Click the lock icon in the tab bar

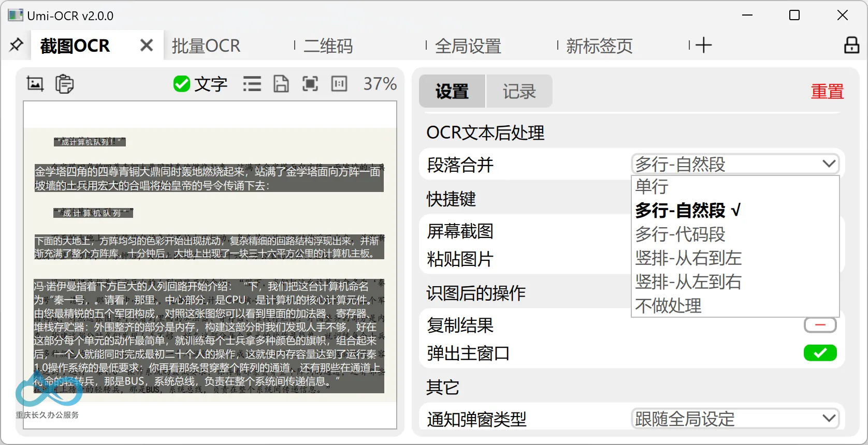coord(851,45)
